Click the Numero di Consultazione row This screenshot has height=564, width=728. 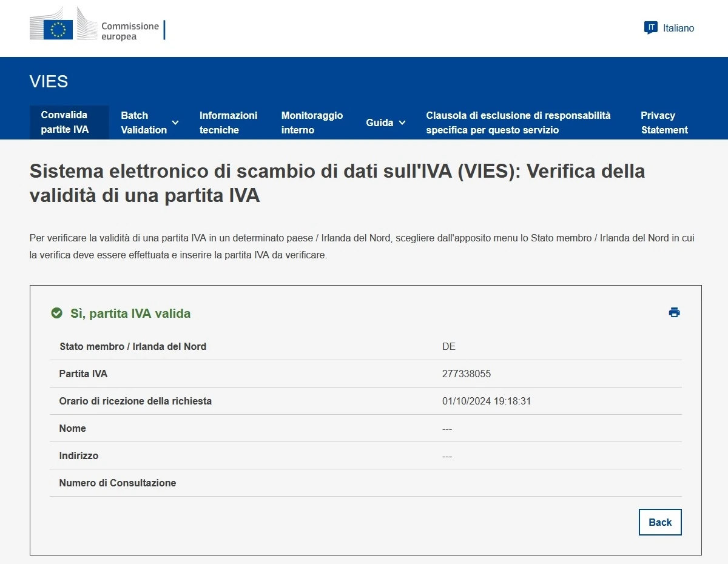(x=117, y=483)
